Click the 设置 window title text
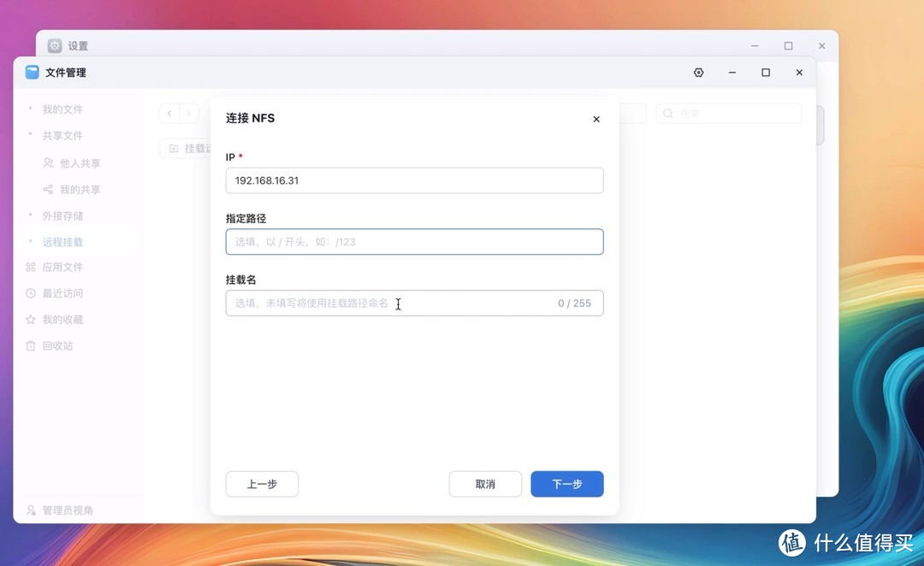Image resolution: width=924 pixels, height=566 pixels. pos(78,46)
